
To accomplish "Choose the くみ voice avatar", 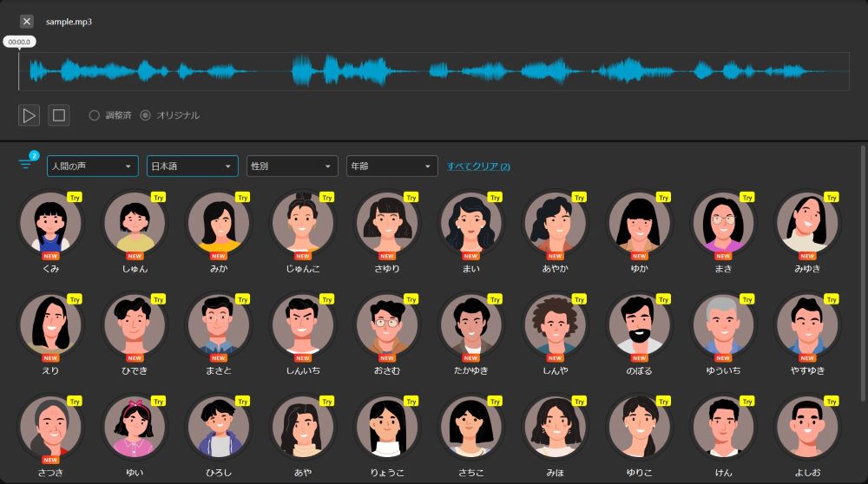I will (50, 222).
